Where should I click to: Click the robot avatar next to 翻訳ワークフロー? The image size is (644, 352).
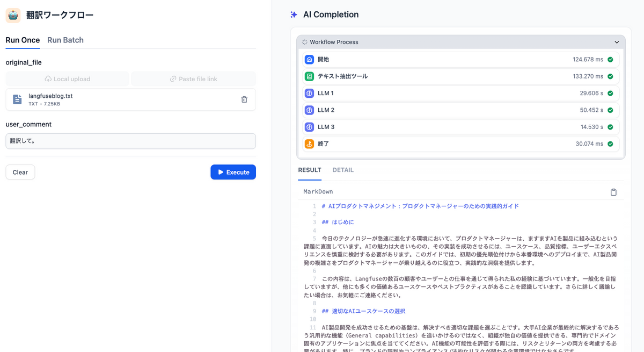[13, 16]
